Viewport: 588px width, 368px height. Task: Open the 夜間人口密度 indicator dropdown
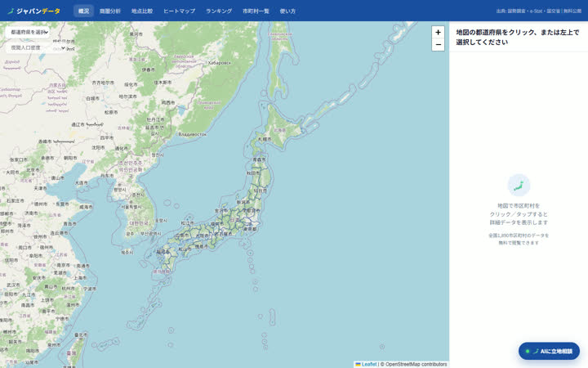pos(37,48)
